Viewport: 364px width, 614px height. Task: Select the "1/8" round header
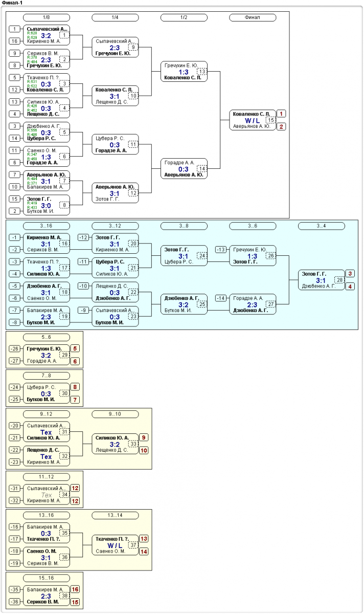point(47,17)
